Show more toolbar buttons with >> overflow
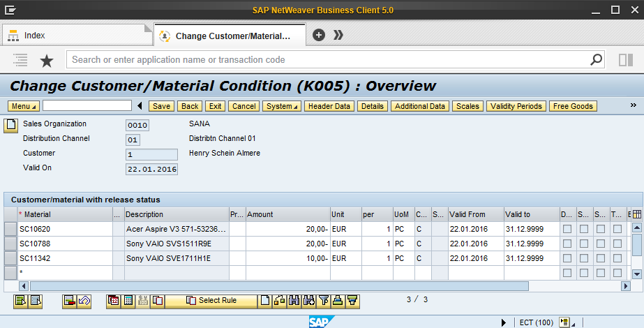Viewport: 644px width, 328px height. (634, 105)
